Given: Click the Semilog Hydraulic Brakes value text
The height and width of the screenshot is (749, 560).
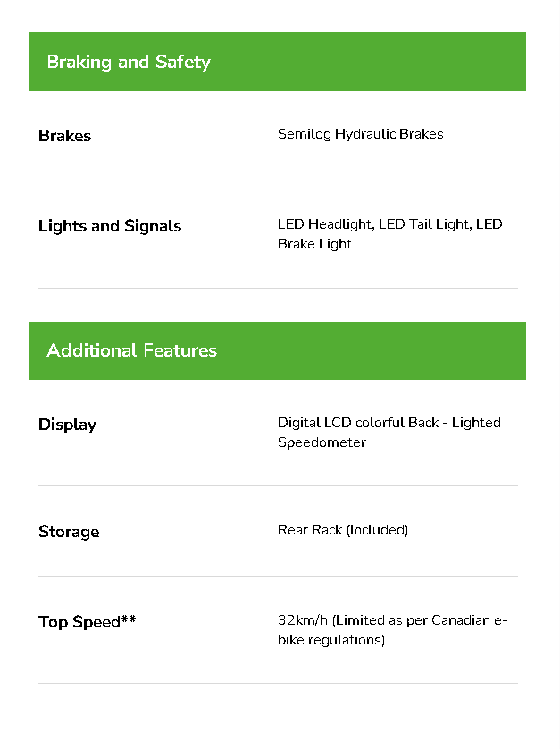Looking at the screenshot, I should [x=360, y=134].
